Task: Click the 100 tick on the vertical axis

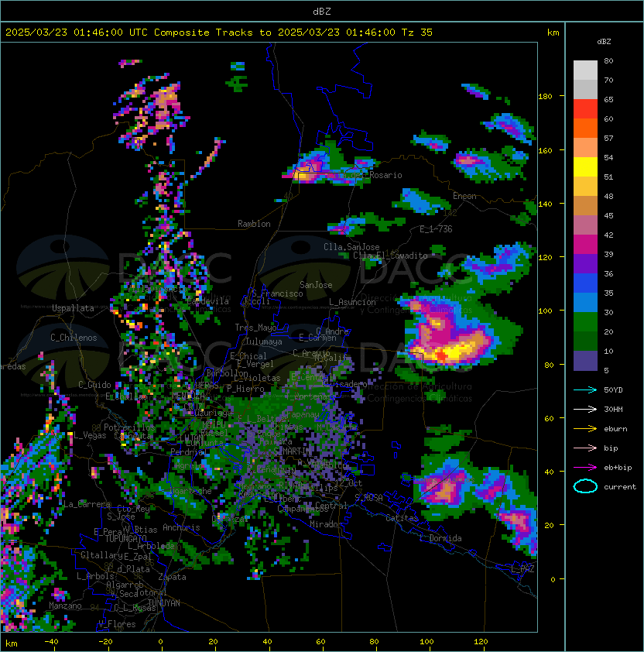Action: 545,311
